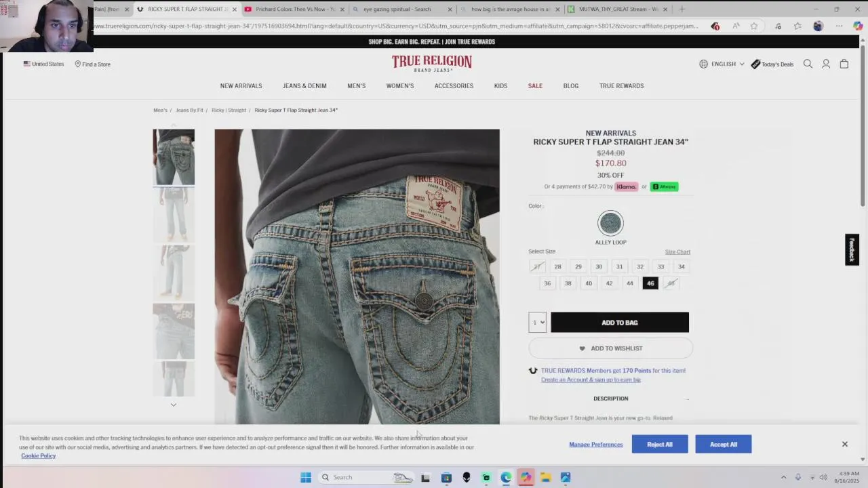Viewport: 868px width, 488px height.
Task: Show next thumbnails with down chevron
Action: coord(174,405)
